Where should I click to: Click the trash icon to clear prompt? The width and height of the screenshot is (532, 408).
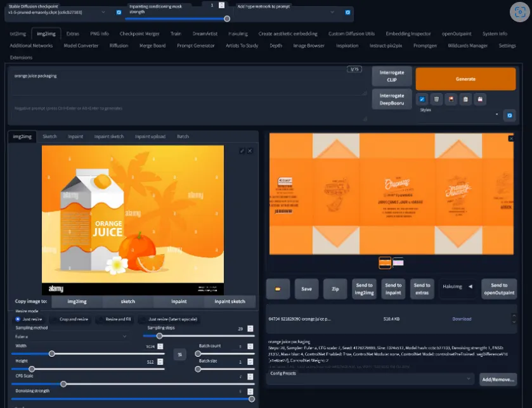[x=436, y=99]
